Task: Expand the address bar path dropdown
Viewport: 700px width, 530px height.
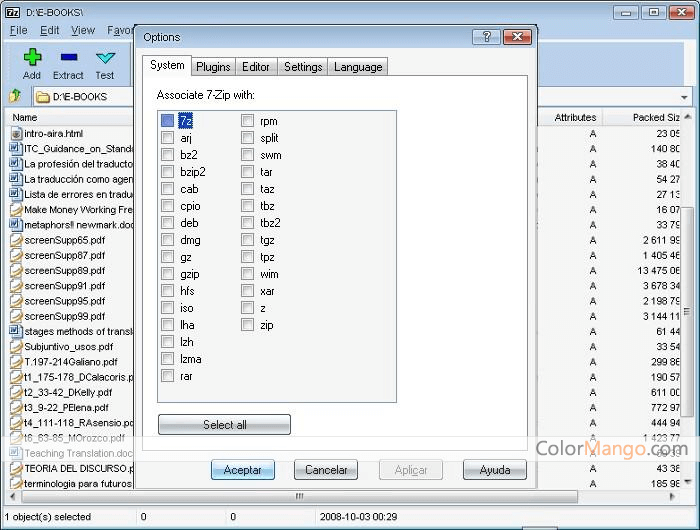Action: point(684,97)
